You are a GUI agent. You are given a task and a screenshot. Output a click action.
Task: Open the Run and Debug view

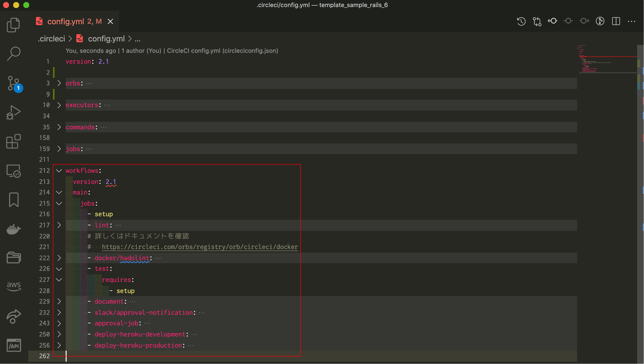coord(13,113)
